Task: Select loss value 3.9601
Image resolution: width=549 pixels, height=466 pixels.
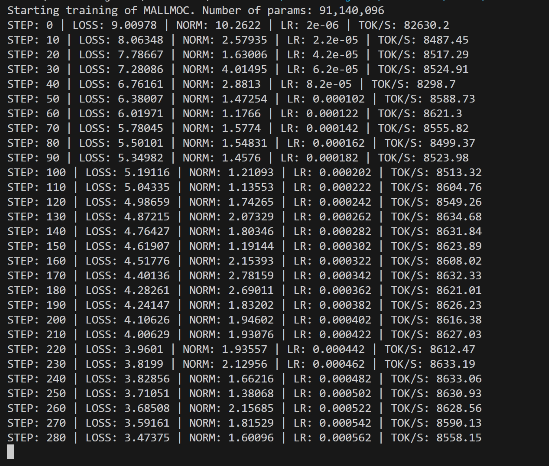Action: click(x=144, y=349)
